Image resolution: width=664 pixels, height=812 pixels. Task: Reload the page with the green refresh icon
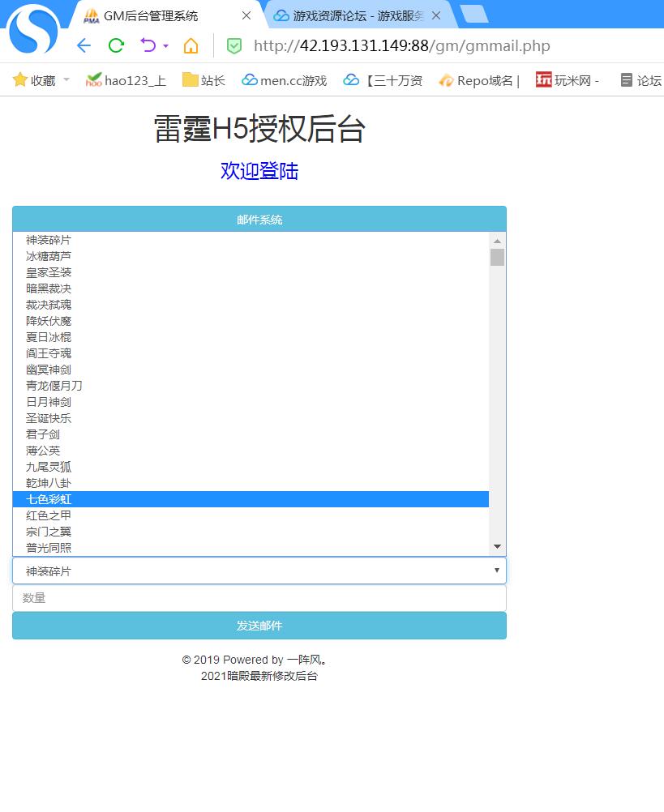click(116, 45)
